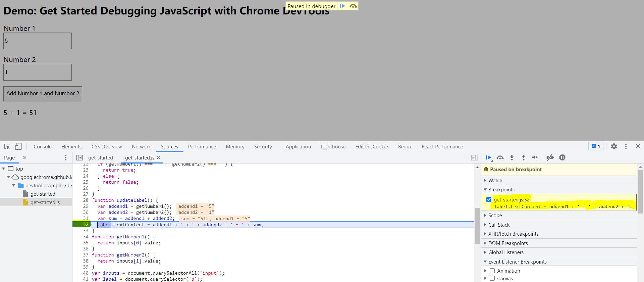Click the Step out of current function icon
The height and width of the screenshot is (282, 644).
523,157
